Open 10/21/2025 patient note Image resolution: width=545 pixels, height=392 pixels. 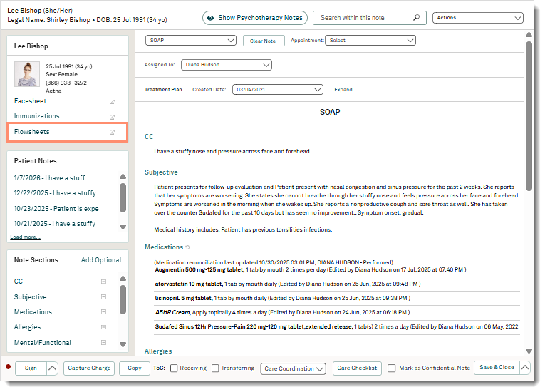click(55, 223)
